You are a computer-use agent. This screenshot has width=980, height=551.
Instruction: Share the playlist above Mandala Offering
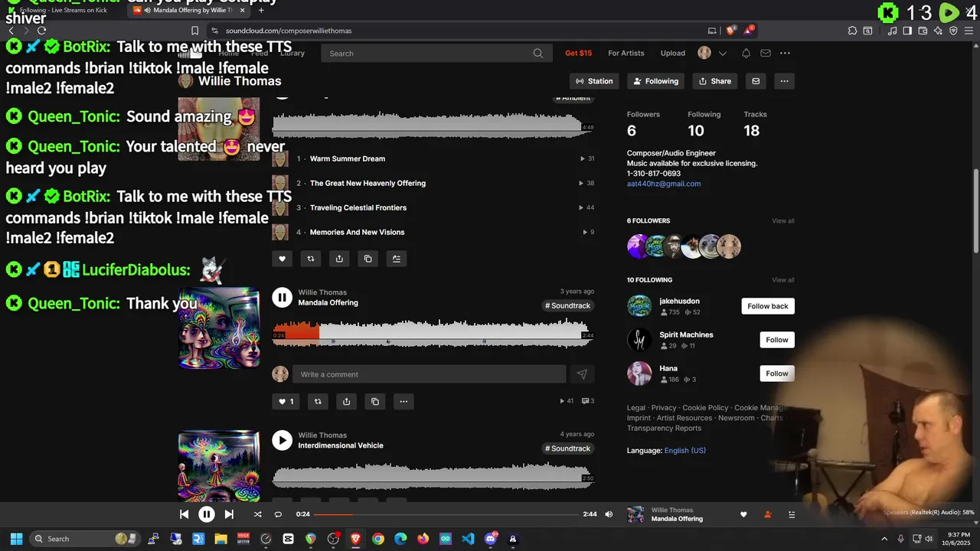click(339, 259)
